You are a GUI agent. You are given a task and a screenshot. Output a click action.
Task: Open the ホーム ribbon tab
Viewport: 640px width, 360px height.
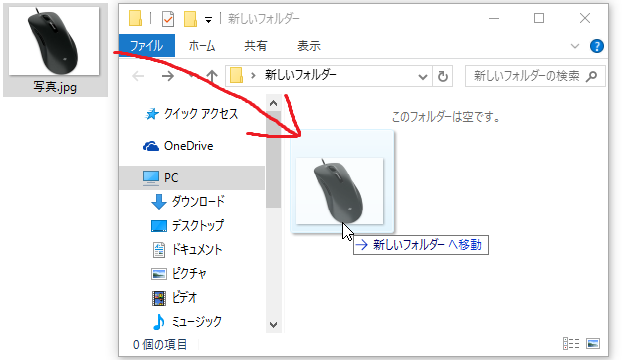[x=202, y=46]
